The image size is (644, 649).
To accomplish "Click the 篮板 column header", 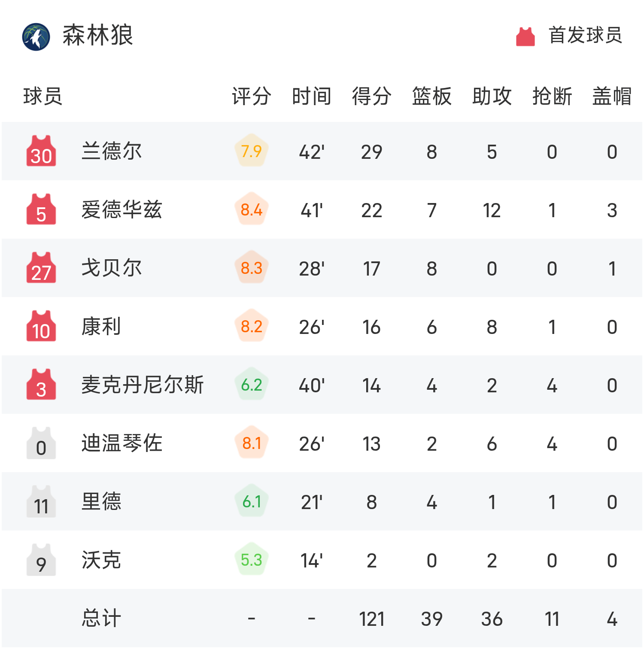I will coord(431,96).
